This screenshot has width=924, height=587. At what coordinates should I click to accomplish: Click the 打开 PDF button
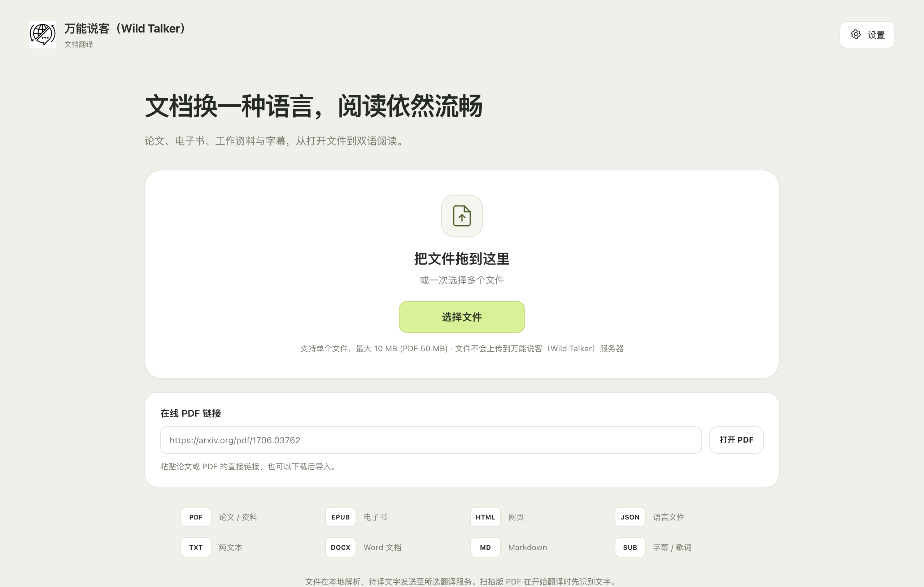pos(736,440)
